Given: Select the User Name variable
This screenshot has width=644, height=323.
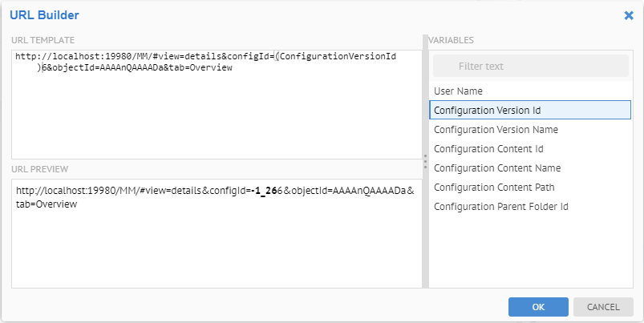Looking at the screenshot, I should click(458, 91).
